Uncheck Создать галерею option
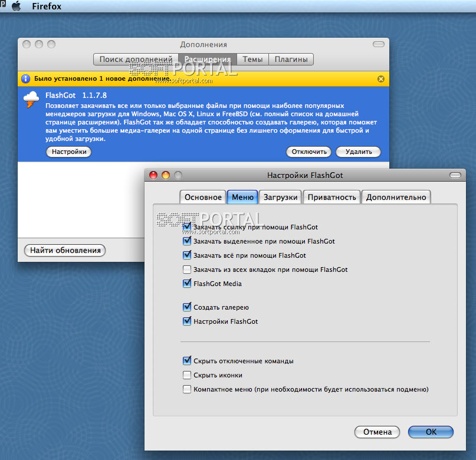 coord(187,307)
